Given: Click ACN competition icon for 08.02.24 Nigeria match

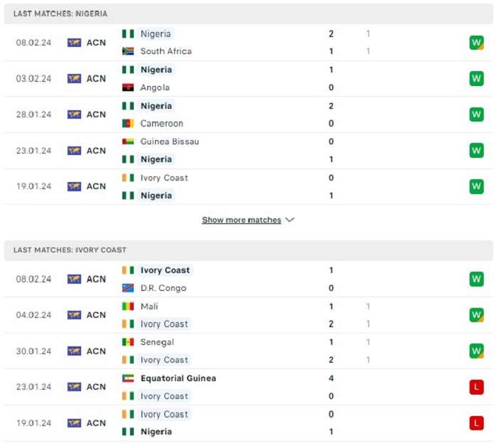Looking at the screenshot, I should point(74,43).
